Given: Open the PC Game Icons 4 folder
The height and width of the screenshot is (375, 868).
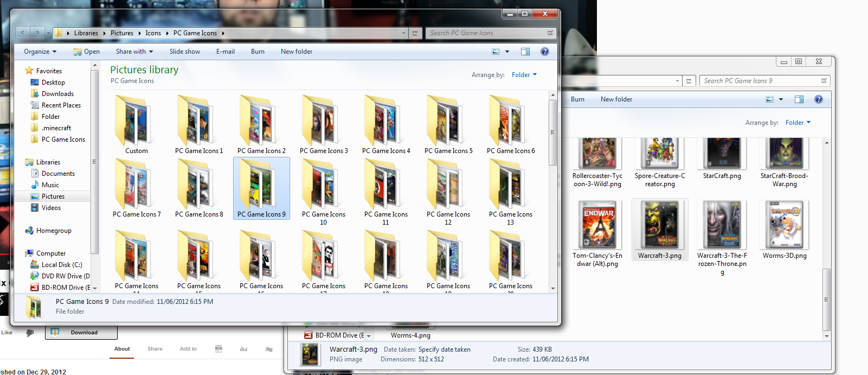Looking at the screenshot, I should [386, 125].
